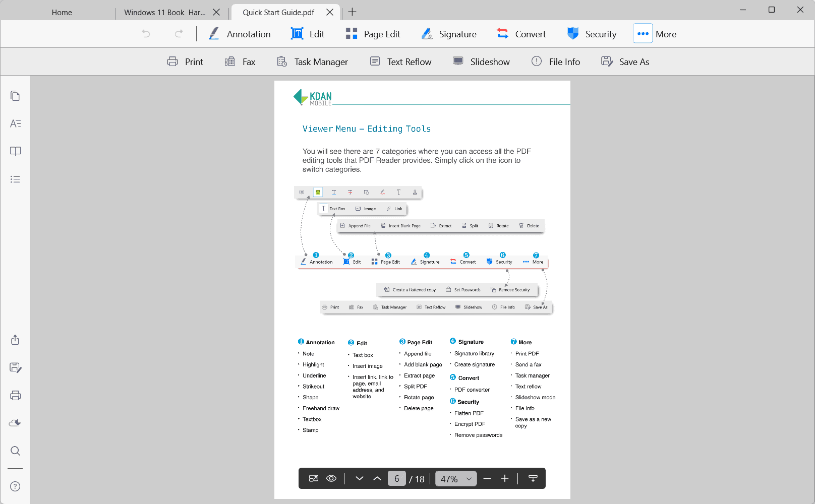The width and height of the screenshot is (815, 504).
Task: Redo the last action
Action: tap(179, 34)
